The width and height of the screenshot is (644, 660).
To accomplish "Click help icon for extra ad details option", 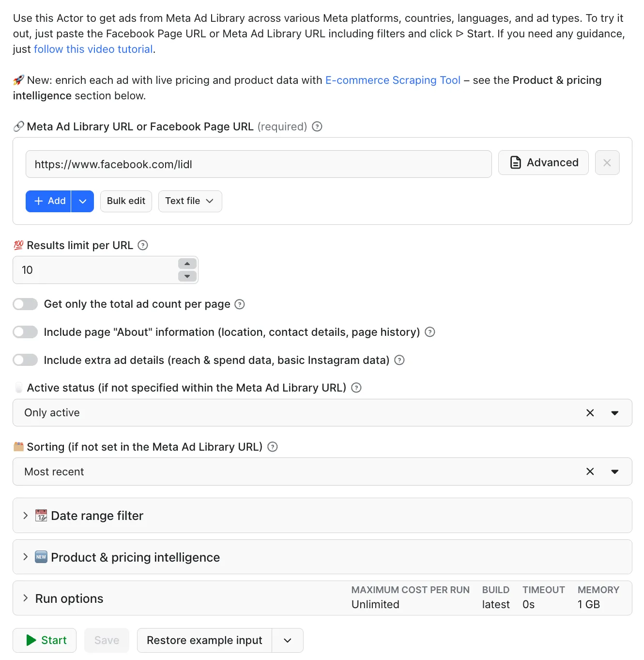I will tap(399, 360).
